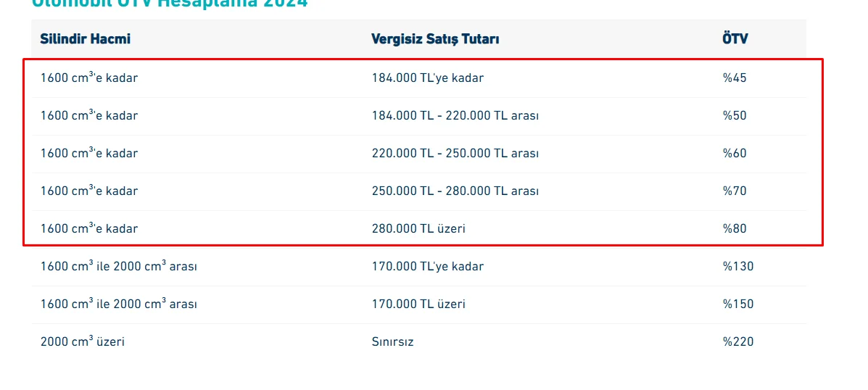Select the %70 ÖTV rate cell
This screenshot has width=868, height=390.
[735, 191]
